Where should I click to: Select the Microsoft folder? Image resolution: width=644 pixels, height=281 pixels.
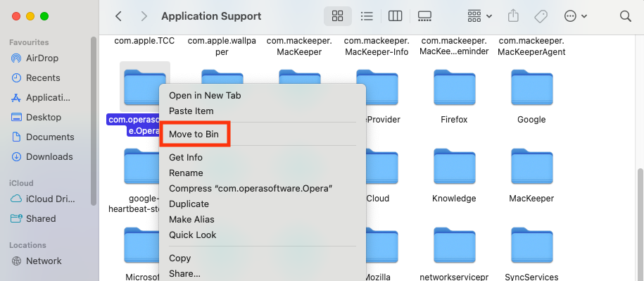(141, 245)
